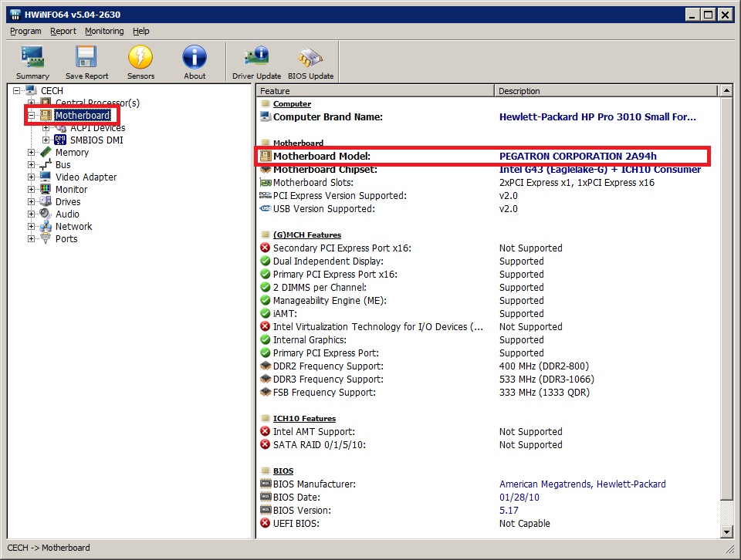
Task: Expand the Memory tree node
Action: click(x=32, y=153)
